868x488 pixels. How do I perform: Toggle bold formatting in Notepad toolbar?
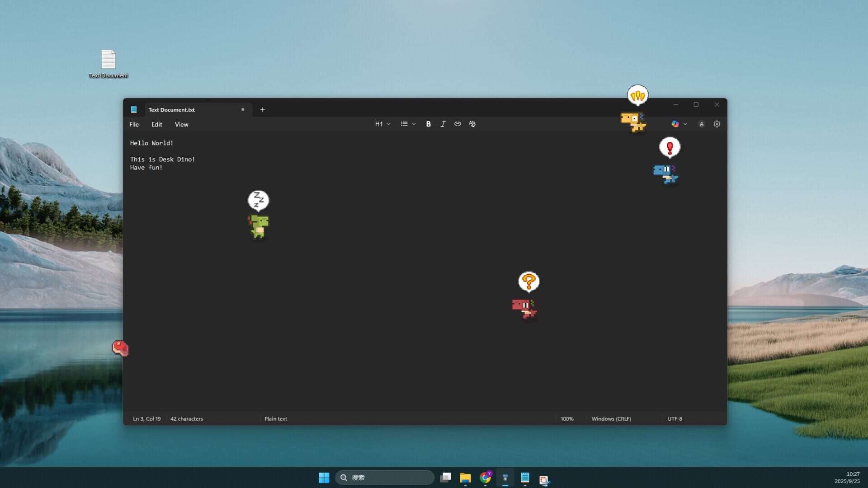point(428,124)
